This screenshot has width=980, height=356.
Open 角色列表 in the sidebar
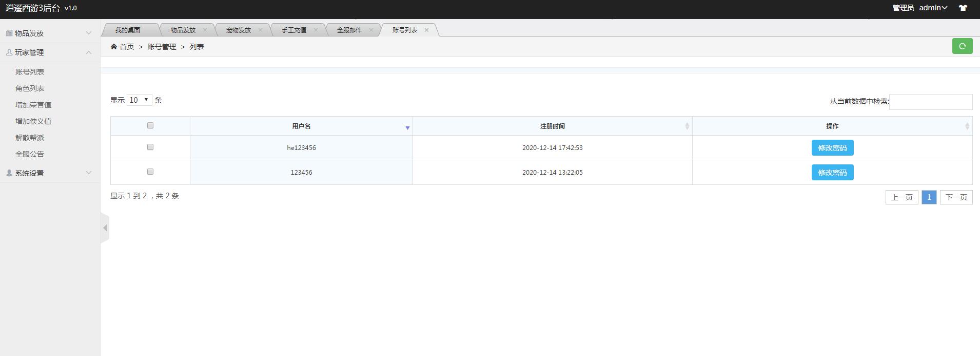[x=30, y=88]
